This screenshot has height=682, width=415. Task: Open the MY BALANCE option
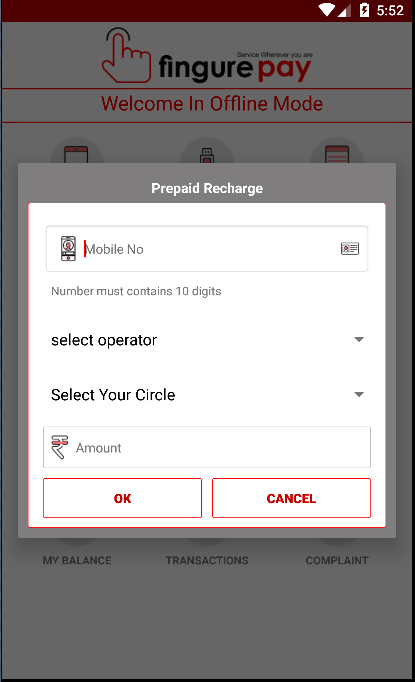click(77, 560)
